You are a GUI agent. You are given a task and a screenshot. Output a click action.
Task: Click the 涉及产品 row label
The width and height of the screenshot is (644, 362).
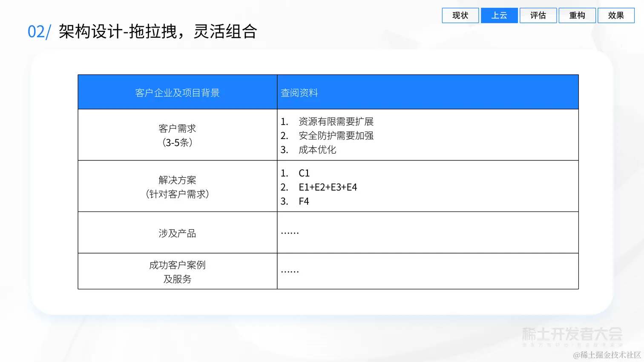(x=177, y=233)
